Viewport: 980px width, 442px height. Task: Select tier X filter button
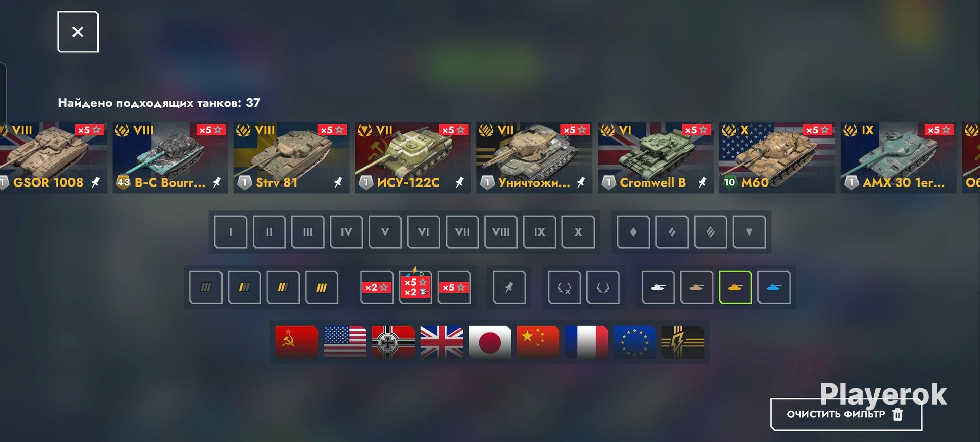[578, 232]
